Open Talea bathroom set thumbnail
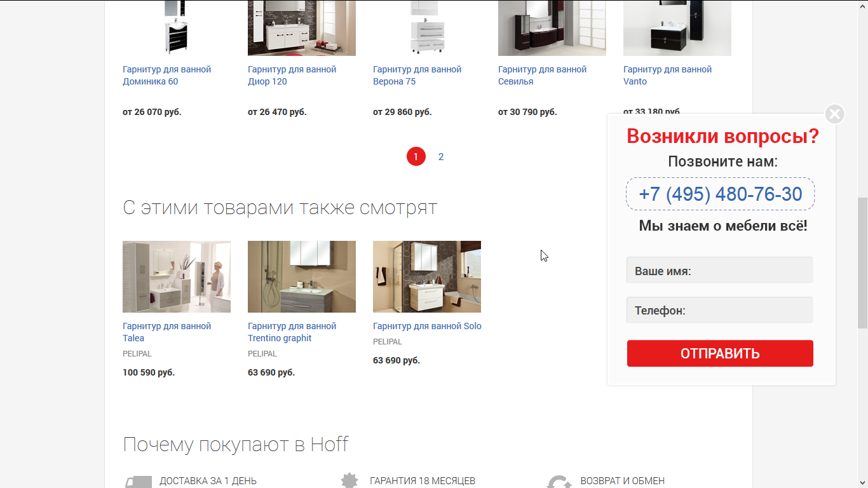Screen dimensions: 868x488 tap(177, 276)
